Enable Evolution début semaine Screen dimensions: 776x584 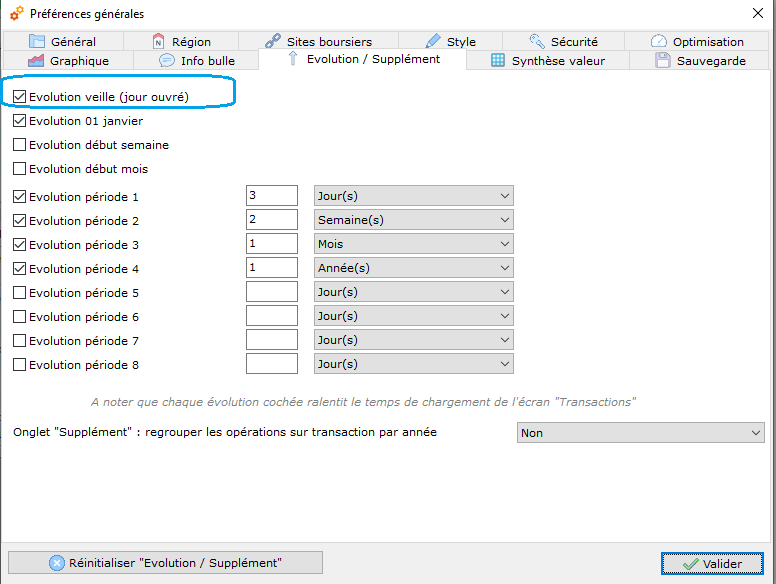(19, 145)
